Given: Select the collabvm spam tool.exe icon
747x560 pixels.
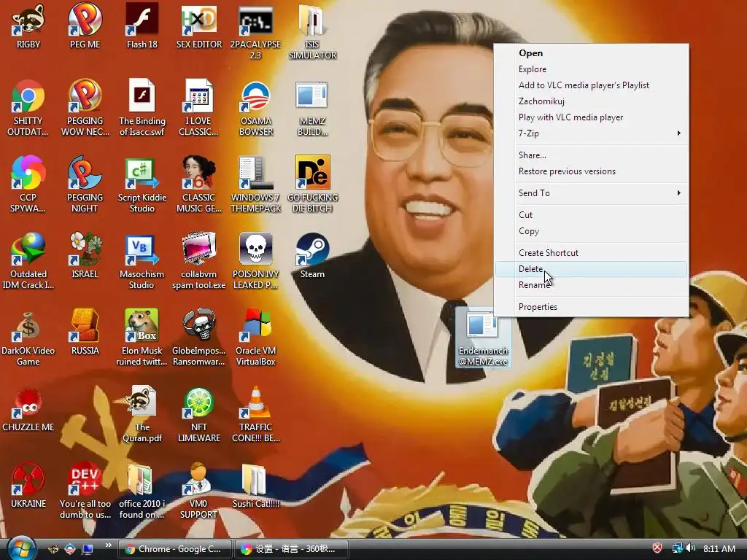Looking at the screenshot, I should pos(199,262).
